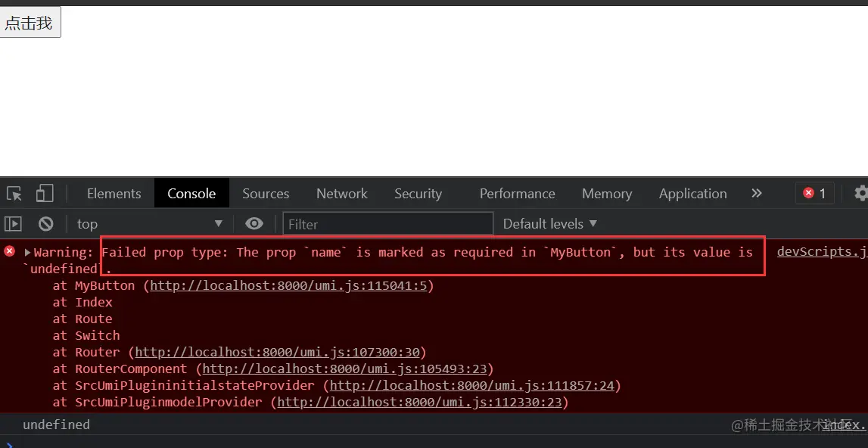Toggle the device toolbar icon
868x448 pixels.
tap(45, 193)
